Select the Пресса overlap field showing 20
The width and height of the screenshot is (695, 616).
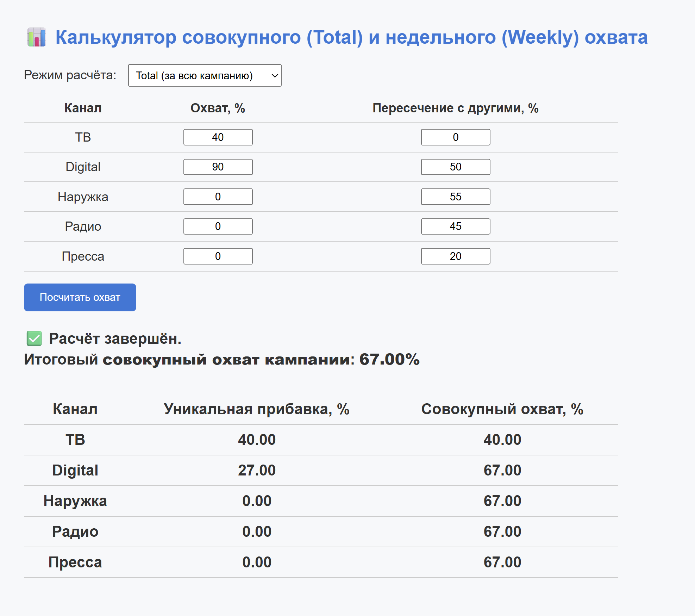(455, 256)
